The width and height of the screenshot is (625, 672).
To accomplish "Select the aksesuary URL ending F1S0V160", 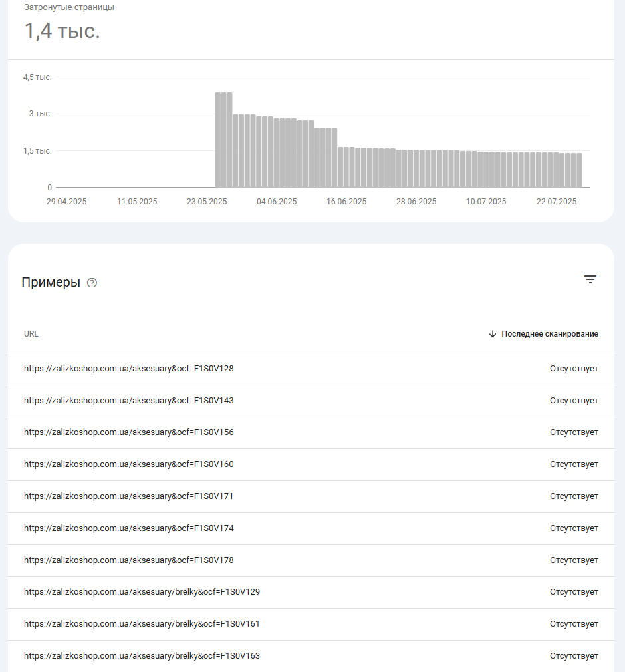I will 129,464.
